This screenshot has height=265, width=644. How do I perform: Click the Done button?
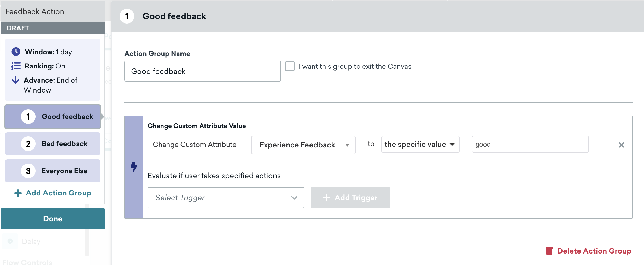tap(53, 219)
